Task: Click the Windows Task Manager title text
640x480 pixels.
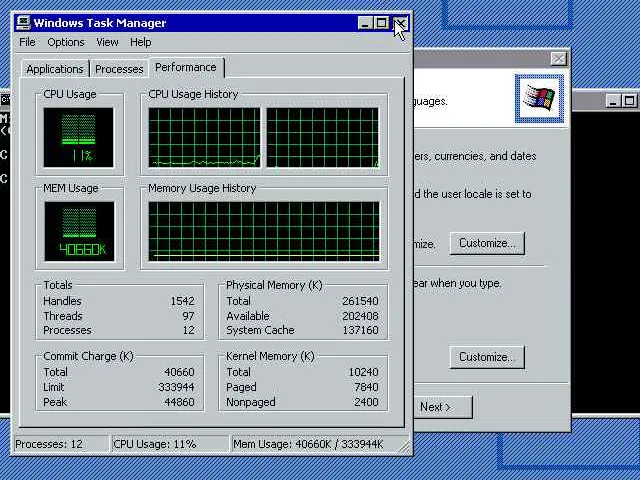Action: [100, 23]
